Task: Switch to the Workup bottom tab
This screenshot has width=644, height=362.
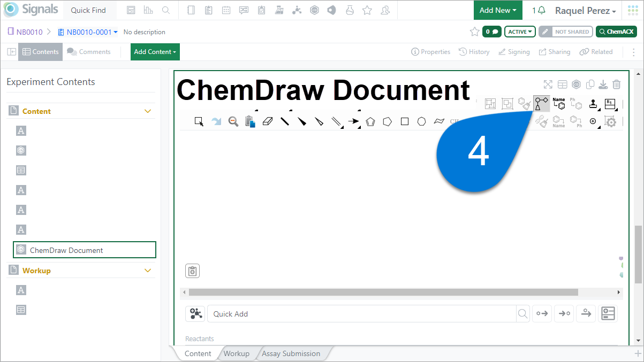Action: 237,353
